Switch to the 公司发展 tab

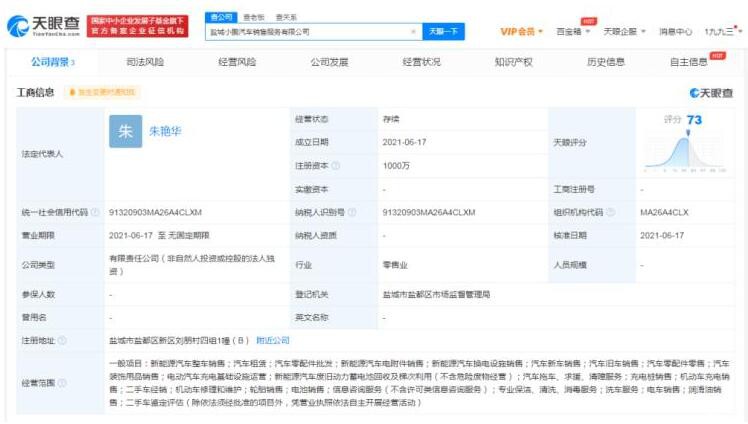tap(329, 62)
